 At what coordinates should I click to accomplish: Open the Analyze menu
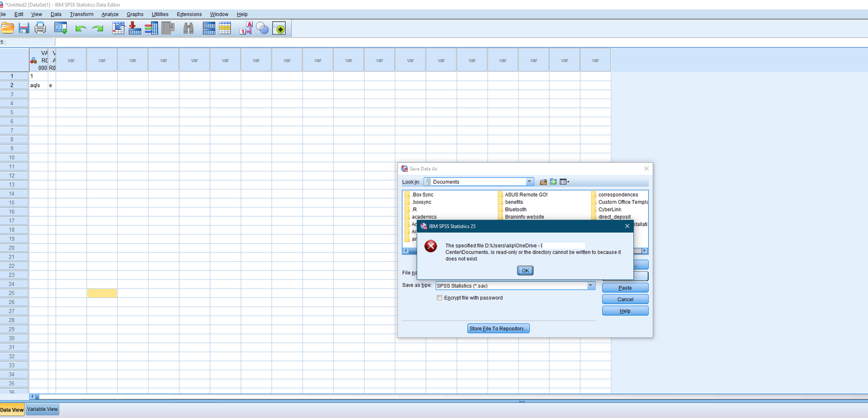110,14
